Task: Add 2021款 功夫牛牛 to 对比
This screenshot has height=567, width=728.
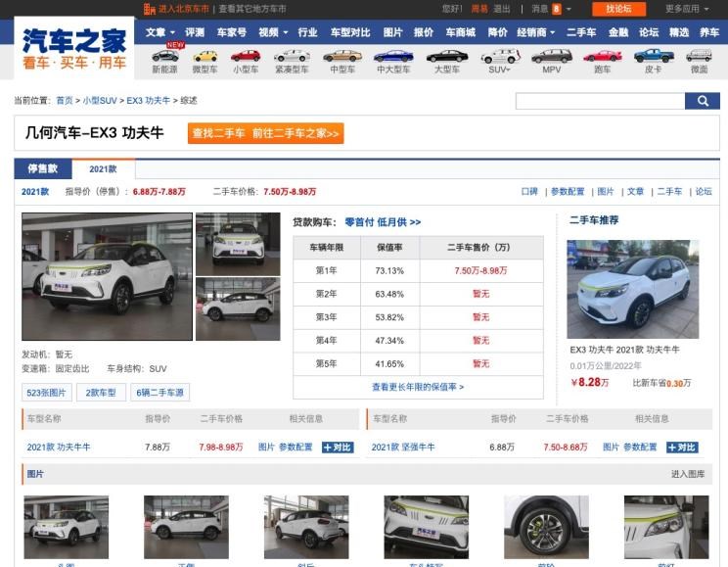Action: [x=338, y=448]
